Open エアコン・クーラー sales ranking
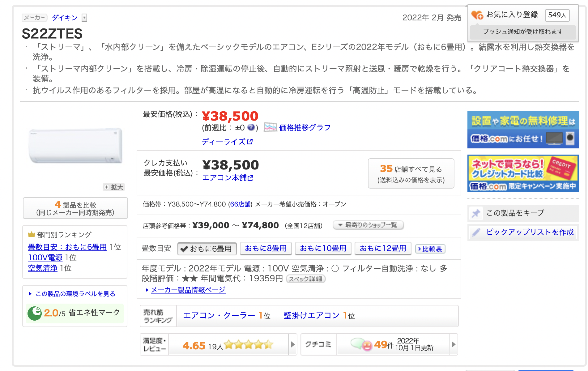Image resolution: width=588 pixels, height=371 pixels. (x=219, y=315)
